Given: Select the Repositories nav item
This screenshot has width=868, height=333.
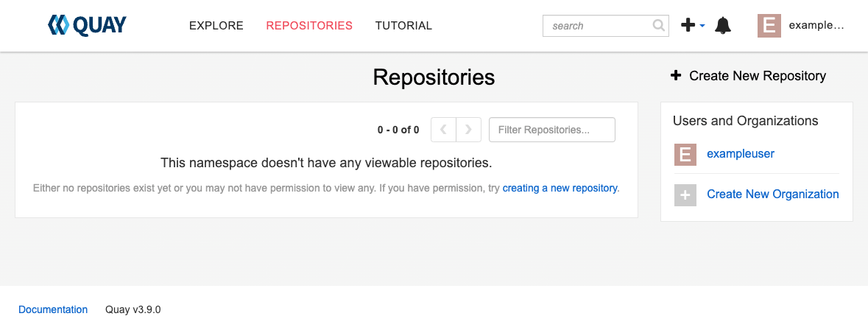Looking at the screenshot, I should 309,26.
